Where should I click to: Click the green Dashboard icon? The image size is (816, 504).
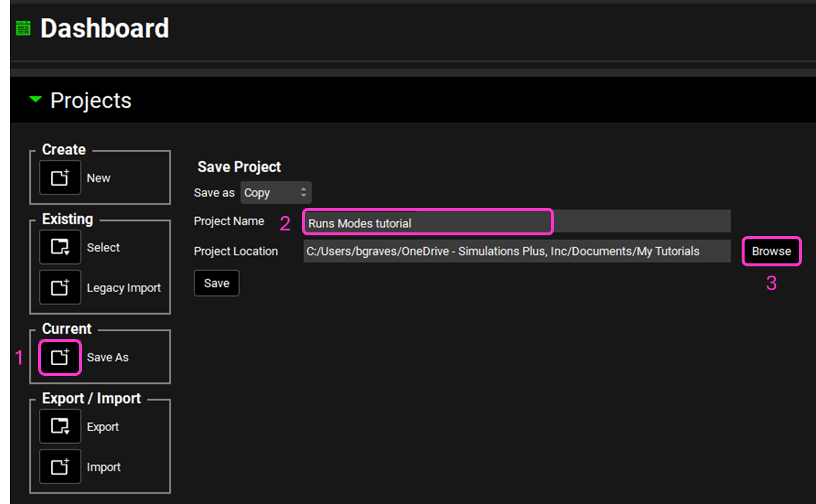23,29
